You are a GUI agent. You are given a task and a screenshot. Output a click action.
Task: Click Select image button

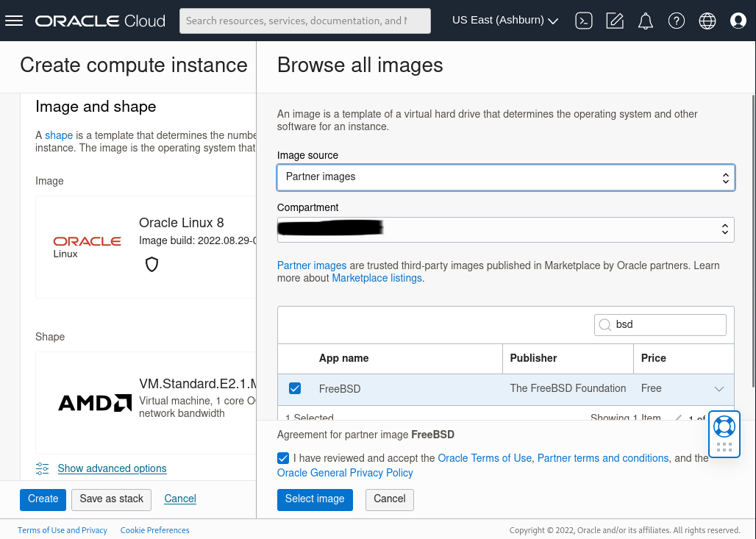coord(315,499)
